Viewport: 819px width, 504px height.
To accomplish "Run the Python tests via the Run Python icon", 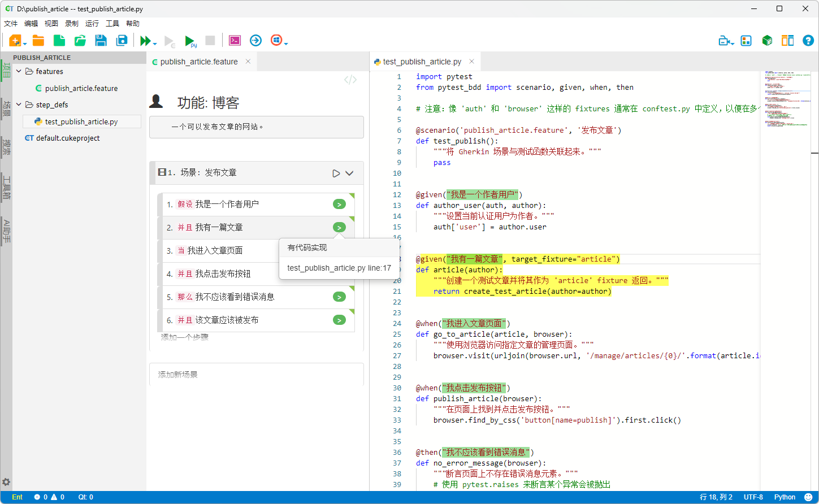I will pyautogui.click(x=190, y=40).
